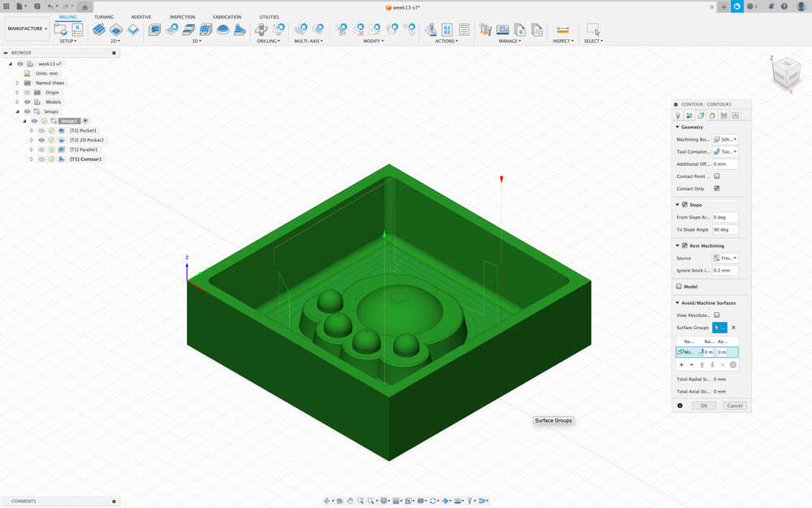This screenshot has height=508, width=812.
Task: Click the Simulate icon in Actions
Action: (430, 29)
